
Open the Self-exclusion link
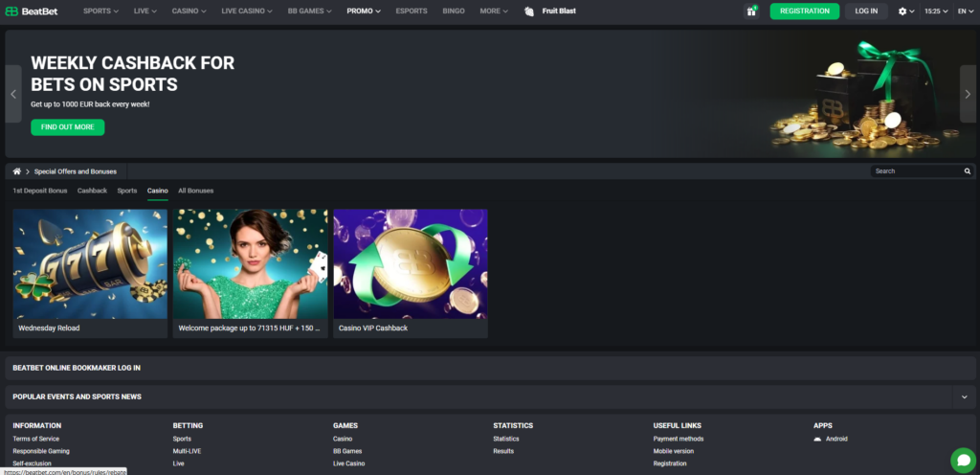click(30, 464)
